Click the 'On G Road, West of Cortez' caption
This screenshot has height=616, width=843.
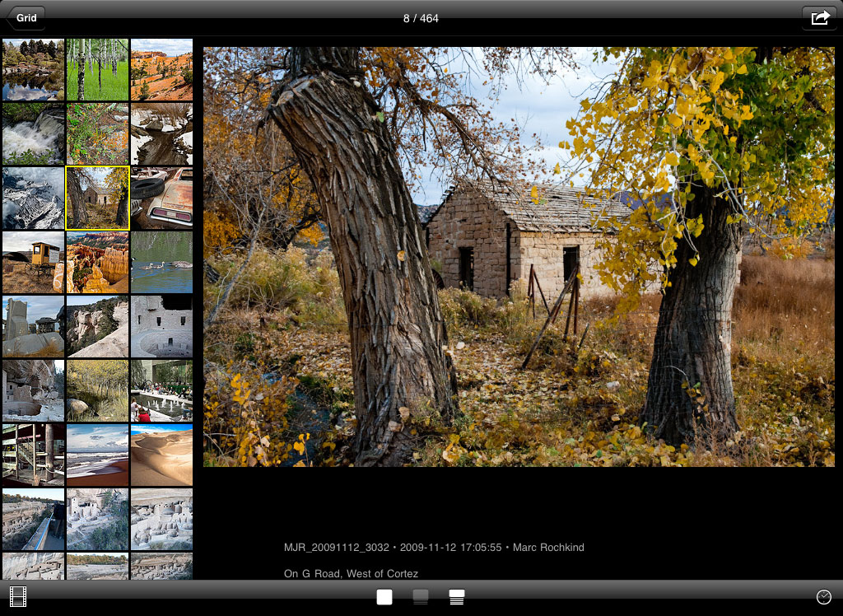pos(351,573)
